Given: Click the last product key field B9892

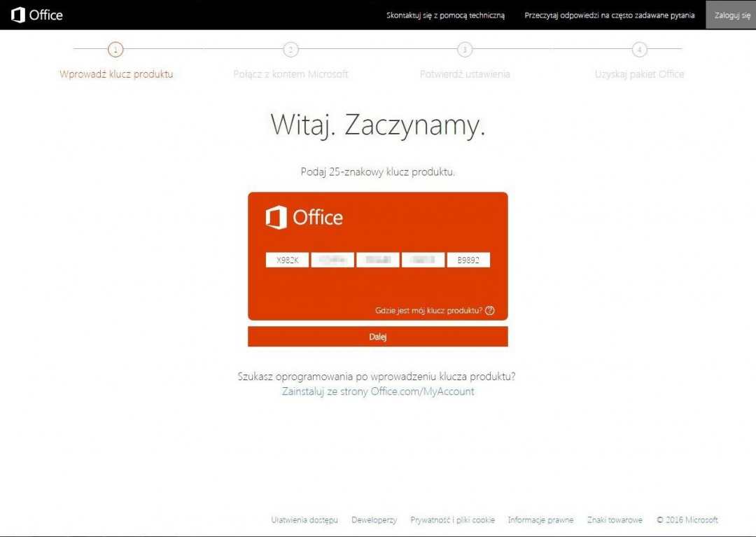Looking at the screenshot, I should [468, 260].
